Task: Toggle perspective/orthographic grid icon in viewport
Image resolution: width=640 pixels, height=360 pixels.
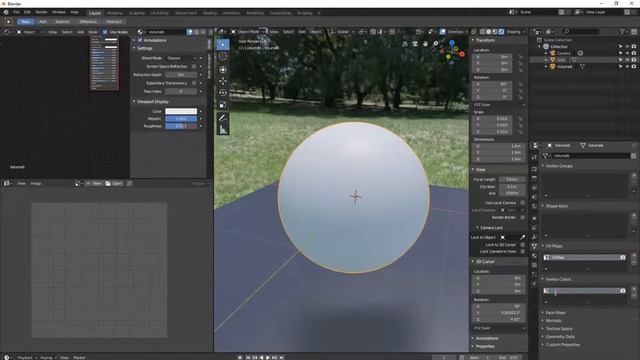Action: point(405,44)
